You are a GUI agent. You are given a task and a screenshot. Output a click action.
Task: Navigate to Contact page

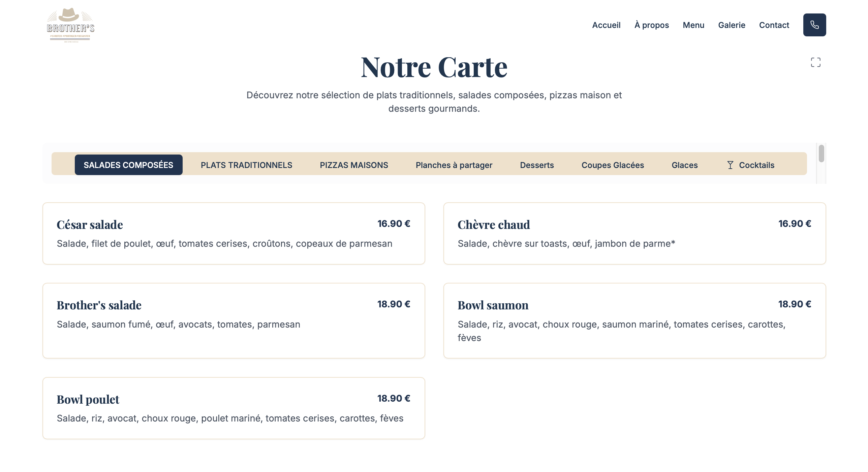[x=774, y=25]
